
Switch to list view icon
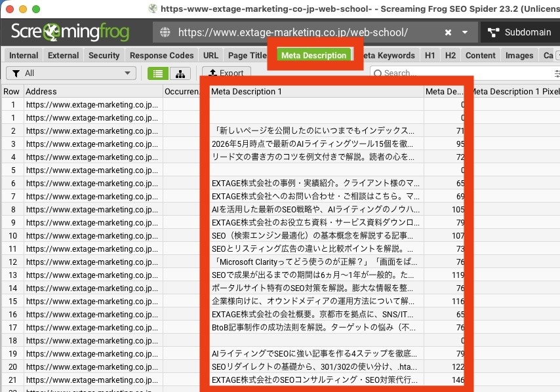(x=158, y=73)
